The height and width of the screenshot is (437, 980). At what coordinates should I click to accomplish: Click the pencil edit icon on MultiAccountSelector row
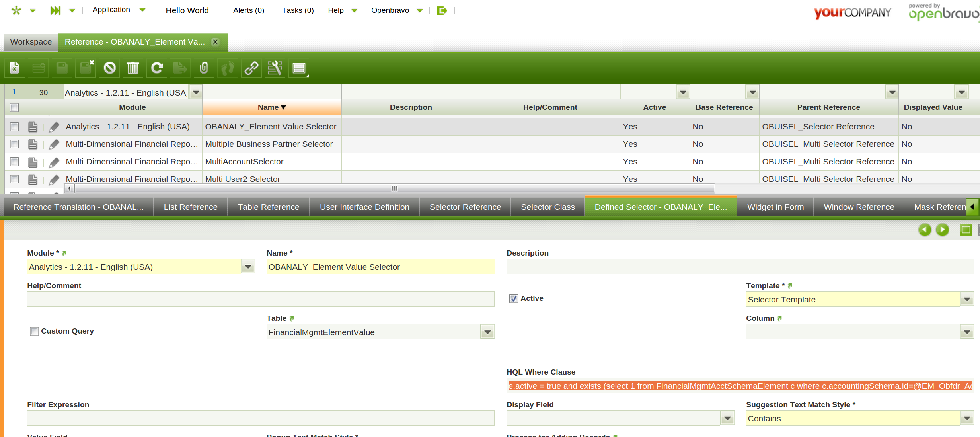pos(54,162)
